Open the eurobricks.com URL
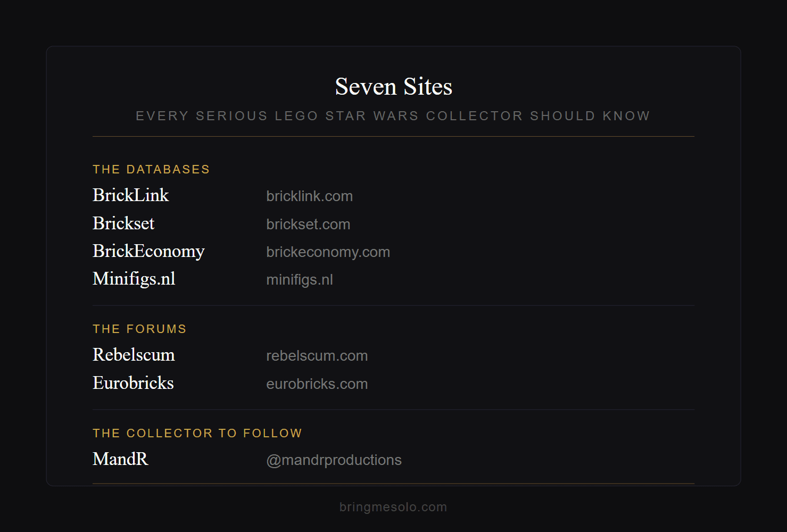787x532 pixels. pos(317,384)
